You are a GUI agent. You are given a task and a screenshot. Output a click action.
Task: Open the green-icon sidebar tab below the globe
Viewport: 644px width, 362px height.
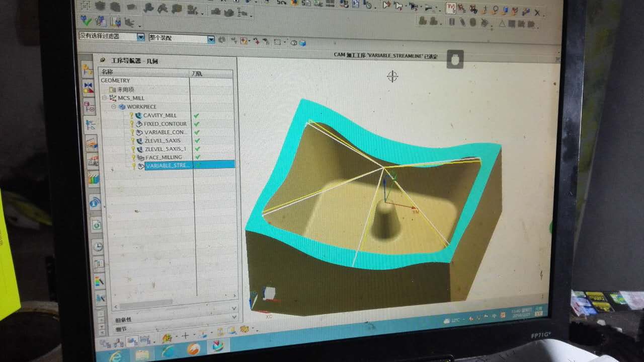click(x=97, y=224)
